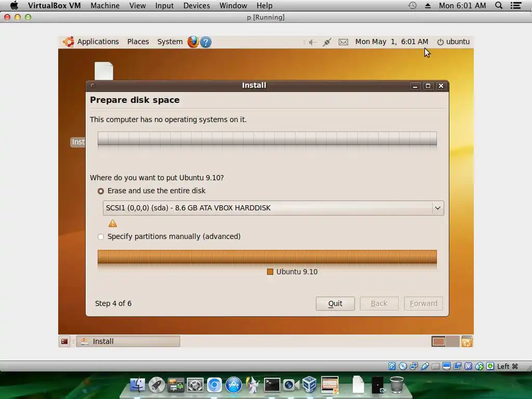The width and height of the screenshot is (532, 399).
Task: Click the date and time in Ubuntu panel
Action: pos(392,42)
